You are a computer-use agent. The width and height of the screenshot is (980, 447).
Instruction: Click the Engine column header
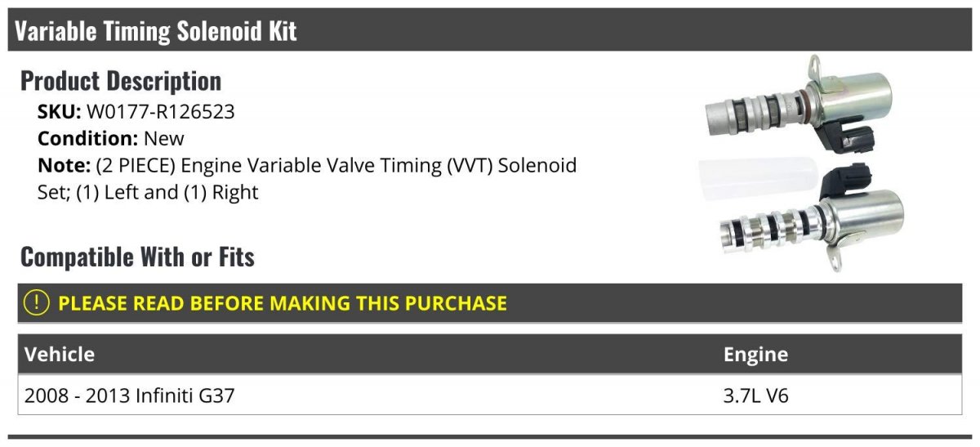pyautogui.click(x=755, y=354)
